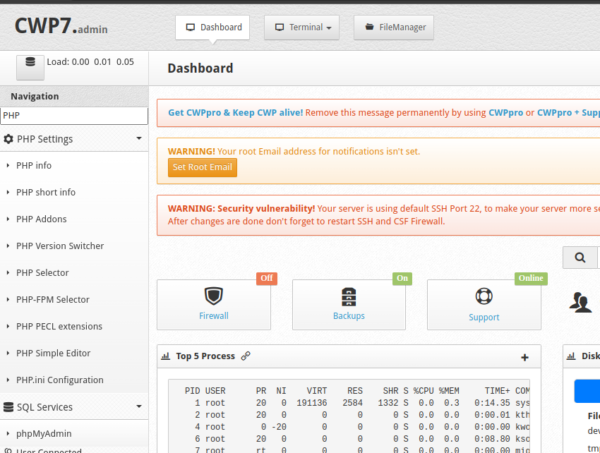This screenshot has height=453, width=600.
Task: Click the Off status badge on Firewall
Action: [267, 278]
